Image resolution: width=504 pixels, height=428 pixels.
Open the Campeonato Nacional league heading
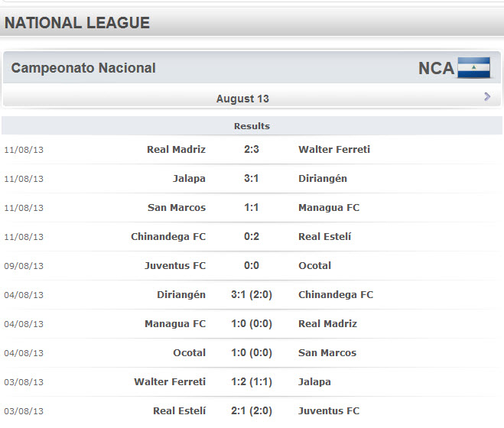pyautogui.click(x=83, y=68)
